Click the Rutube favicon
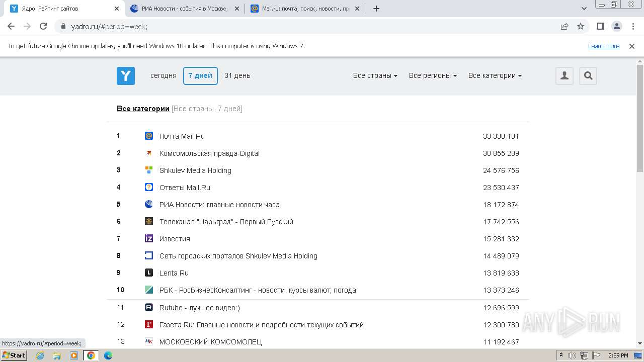 click(x=149, y=307)
